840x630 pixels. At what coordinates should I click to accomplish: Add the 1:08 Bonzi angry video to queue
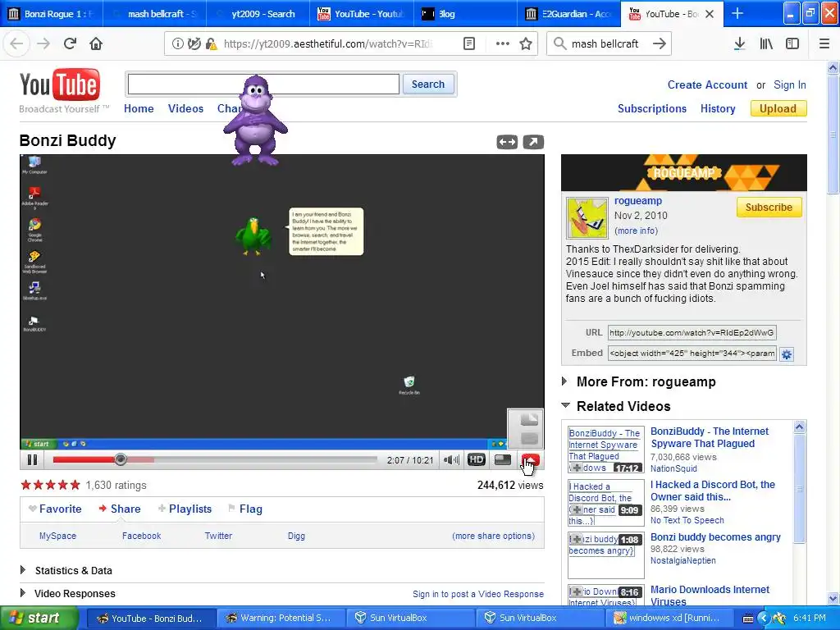(x=577, y=539)
